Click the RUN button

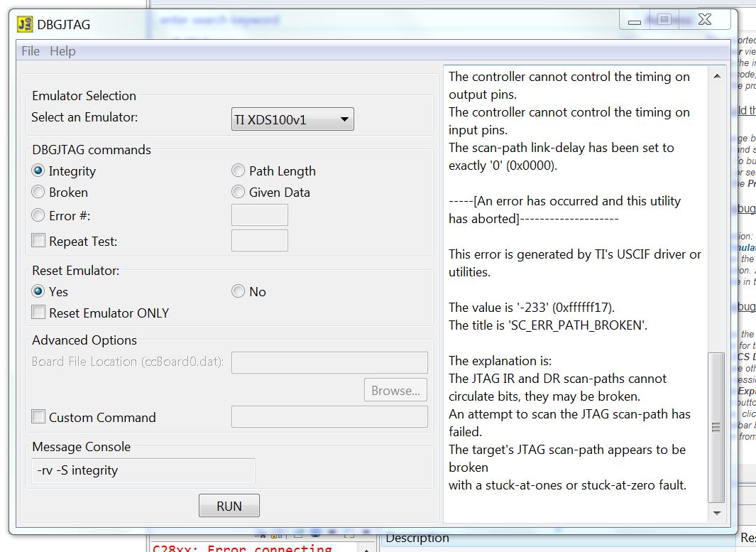pyautogui.click(x=229, y=506)
